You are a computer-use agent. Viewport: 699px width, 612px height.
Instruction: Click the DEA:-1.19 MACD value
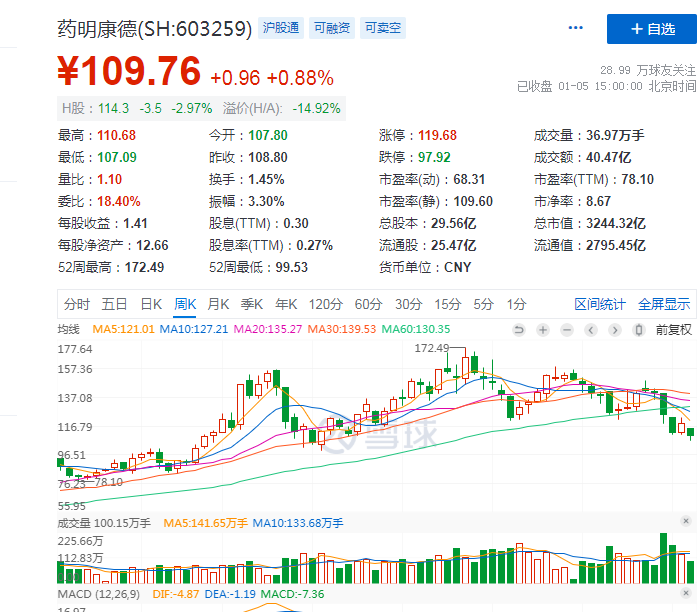point(230,594)
